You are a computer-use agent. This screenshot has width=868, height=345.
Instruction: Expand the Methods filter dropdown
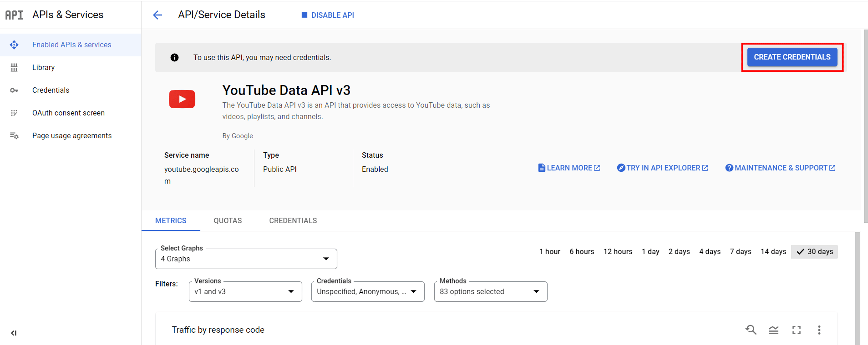pyautogui.click(x=491, y=291)
